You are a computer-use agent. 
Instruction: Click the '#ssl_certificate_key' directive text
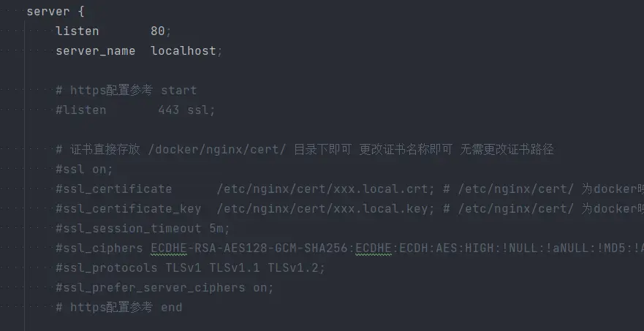click(x=128, y=209)
